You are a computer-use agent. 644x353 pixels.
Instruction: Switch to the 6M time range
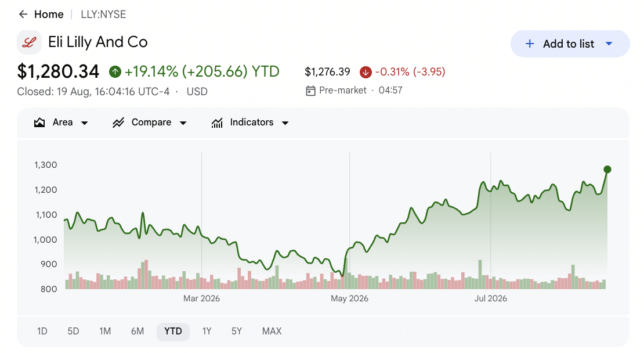click(x=138, y=331)
